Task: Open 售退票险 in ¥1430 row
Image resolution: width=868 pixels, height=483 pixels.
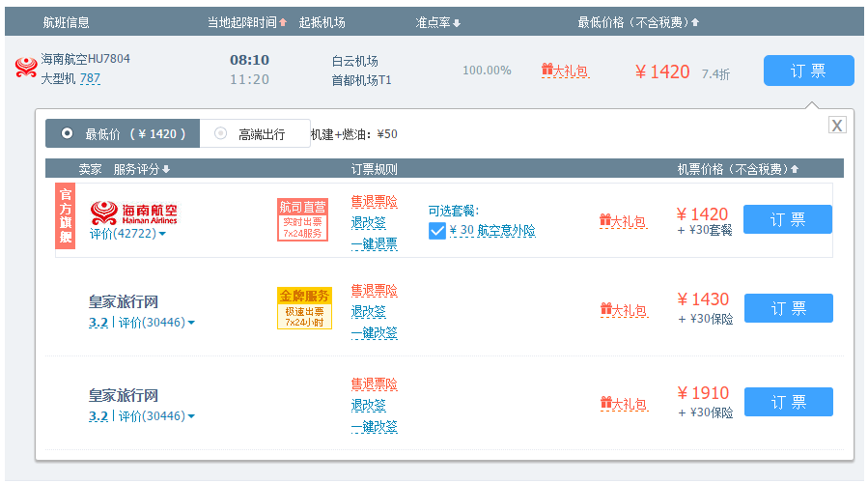Action: click(375, 290)
